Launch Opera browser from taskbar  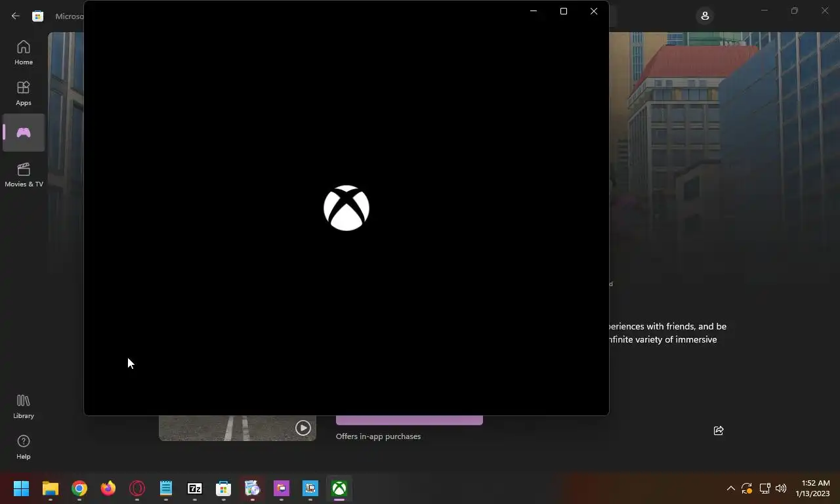pos(137,488)
